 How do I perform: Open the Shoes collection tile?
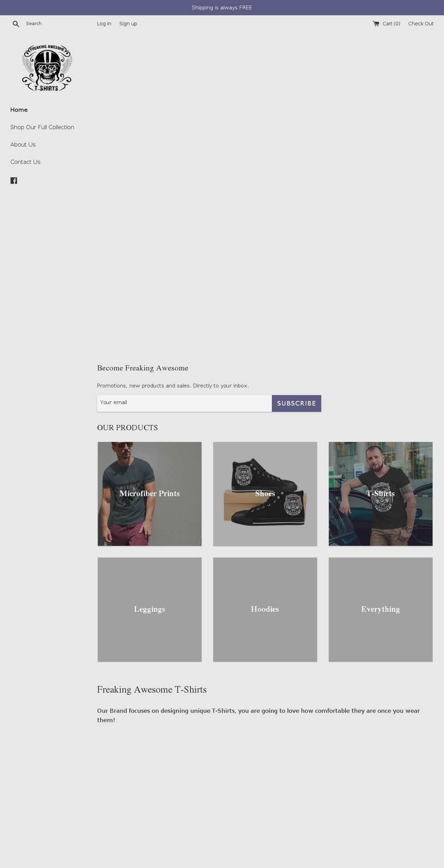coord(265,494)
